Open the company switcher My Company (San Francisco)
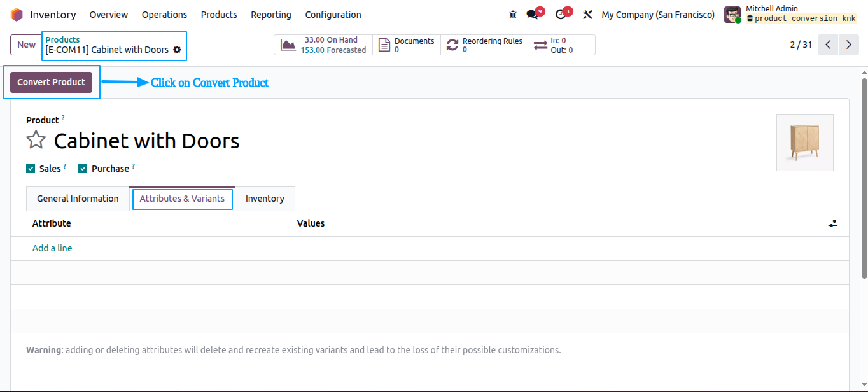Image resolution: width=868 pixels, height=392 pixels. point(658,15)
